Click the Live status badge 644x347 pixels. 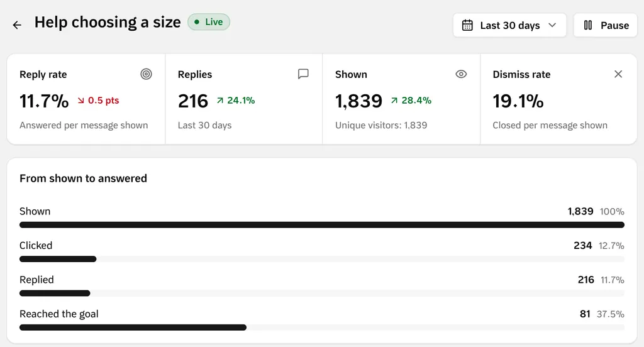point(209,22)
